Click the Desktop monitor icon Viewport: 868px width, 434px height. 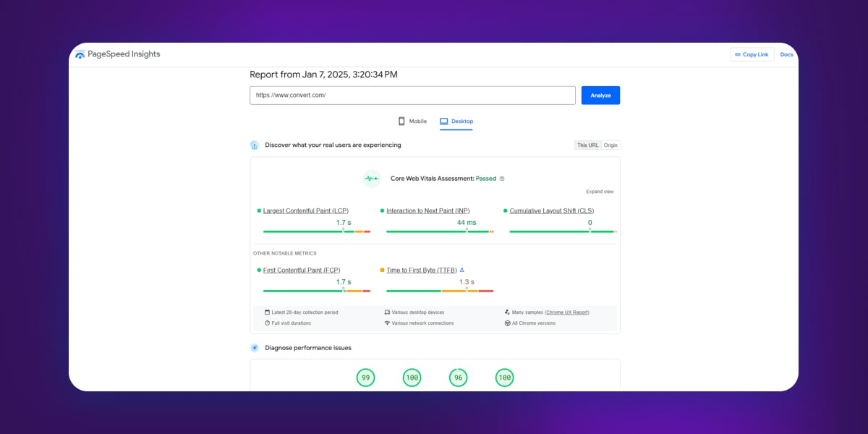[x=444, y=121]
